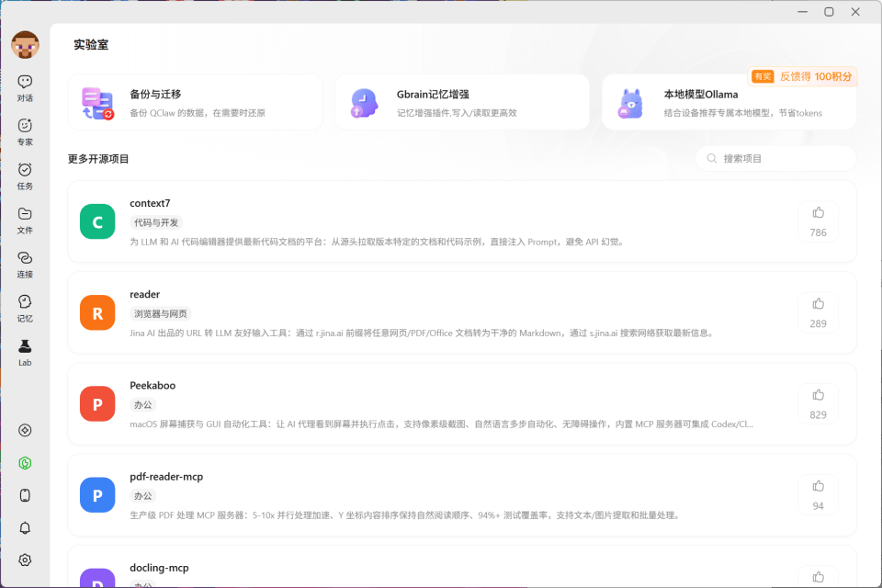Click 备份 QClaw 的数据 description text
Screen dimensions: 882x588
[x=198, y=113]
